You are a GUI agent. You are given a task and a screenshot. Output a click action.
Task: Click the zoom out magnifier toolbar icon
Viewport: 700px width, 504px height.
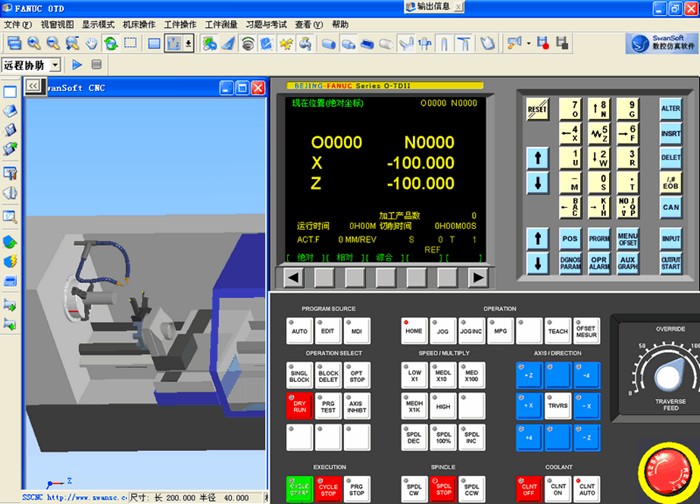coord(53,43)
